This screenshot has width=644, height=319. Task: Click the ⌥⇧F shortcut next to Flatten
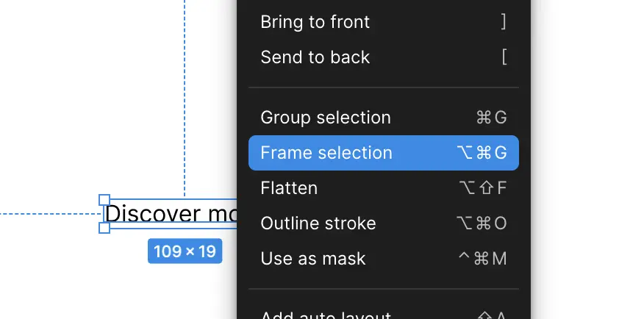(x=482, y=188)
